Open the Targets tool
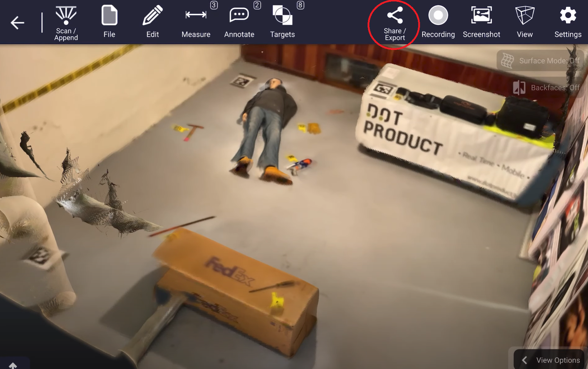 pos(283,22)
